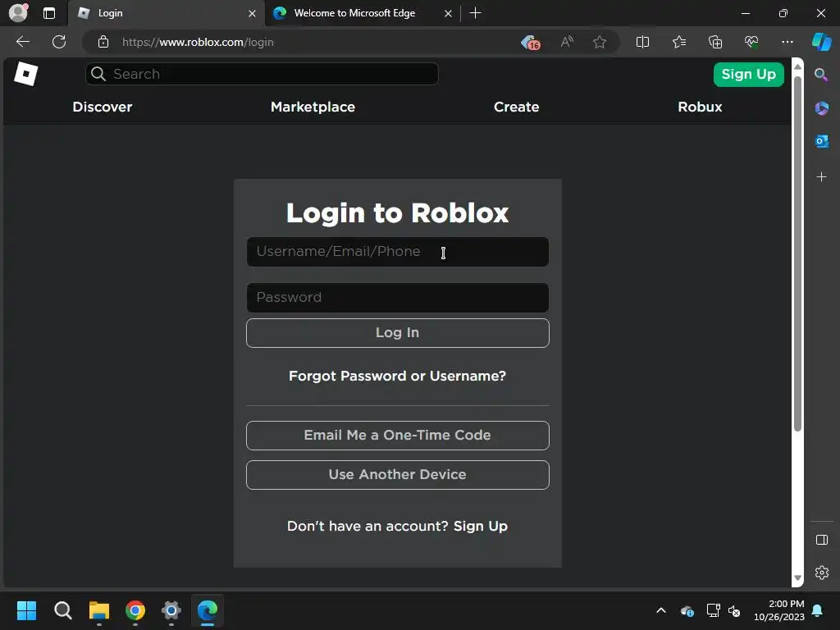Click the display network tray icon
Viewport: 840px width, 630px height.
pos(713,610)
